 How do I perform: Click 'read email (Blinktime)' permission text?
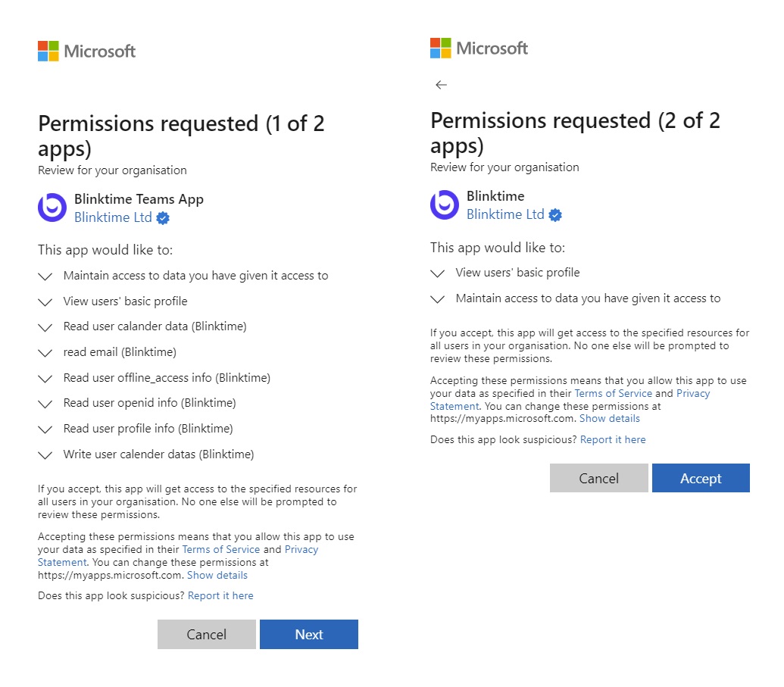(120, 352)
